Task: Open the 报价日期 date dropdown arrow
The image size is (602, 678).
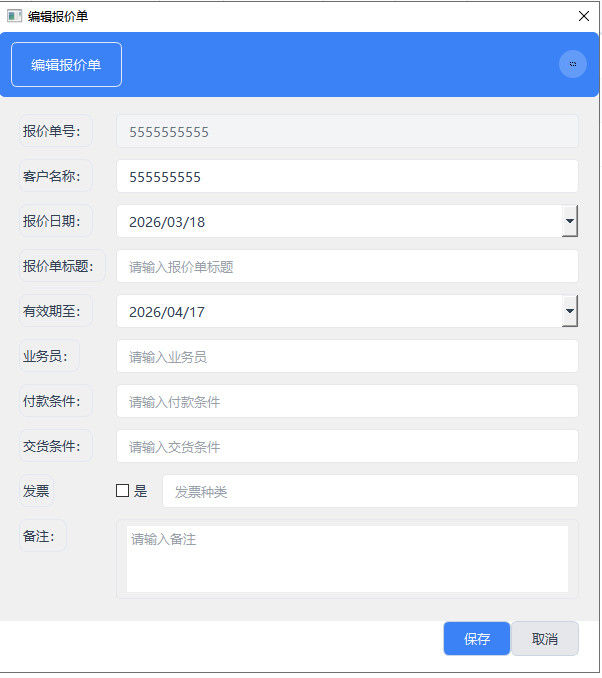Action: 570,221
